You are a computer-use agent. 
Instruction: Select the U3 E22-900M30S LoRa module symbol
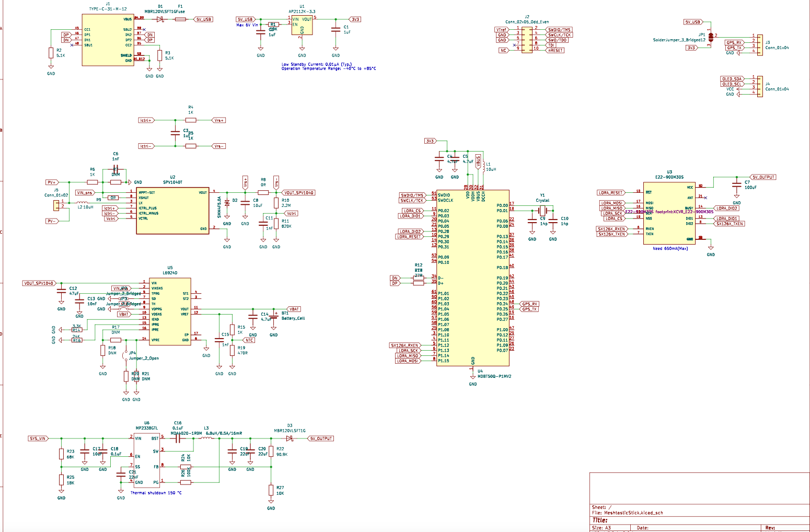669,213
